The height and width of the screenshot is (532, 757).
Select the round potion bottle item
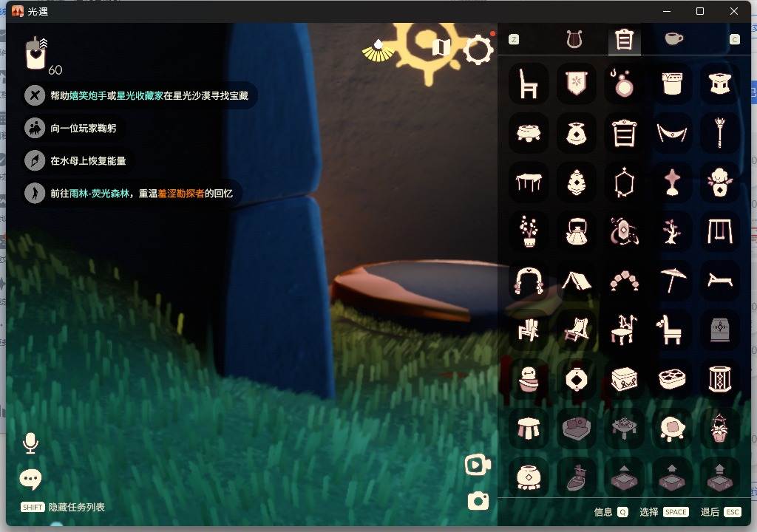(624, 83)
